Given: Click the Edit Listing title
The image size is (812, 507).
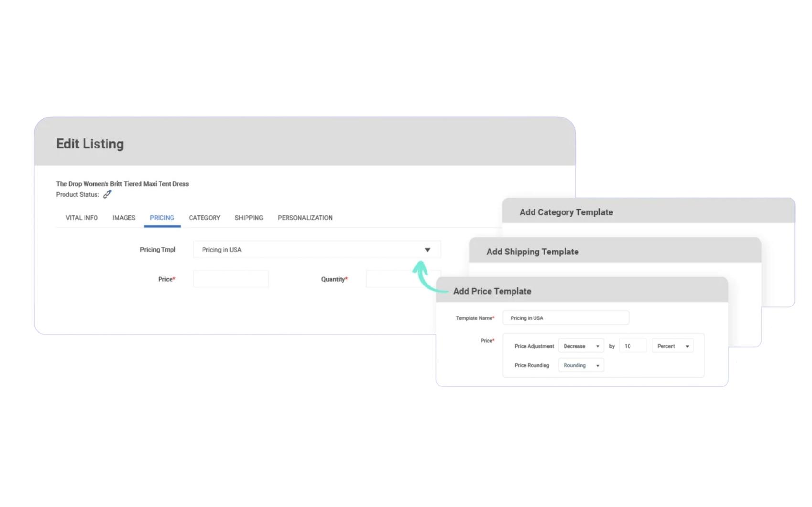Looking at the screenshot, I should (x=90, y=144).
